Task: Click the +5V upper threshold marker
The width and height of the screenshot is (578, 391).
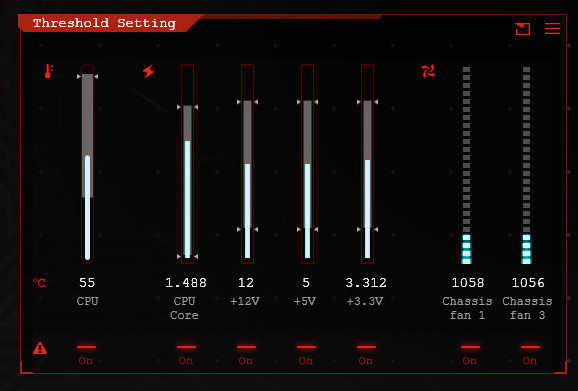Action: click(x=307, y=102)
